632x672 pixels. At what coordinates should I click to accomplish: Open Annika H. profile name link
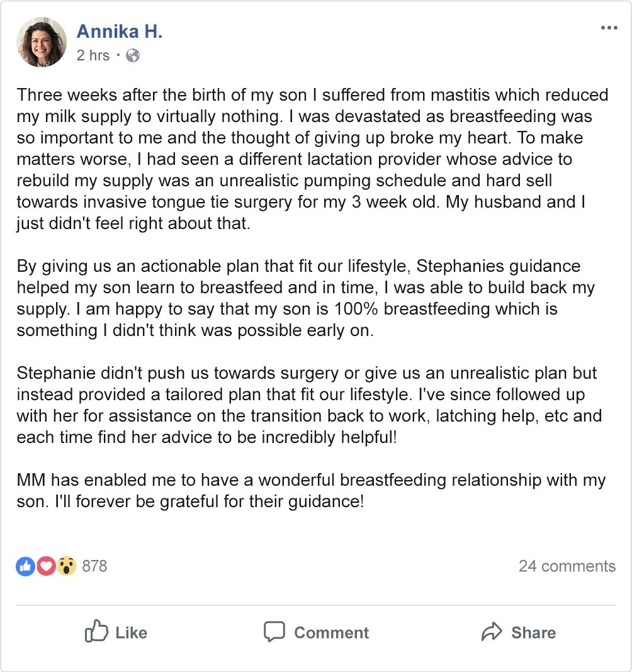tap(120, 31)
